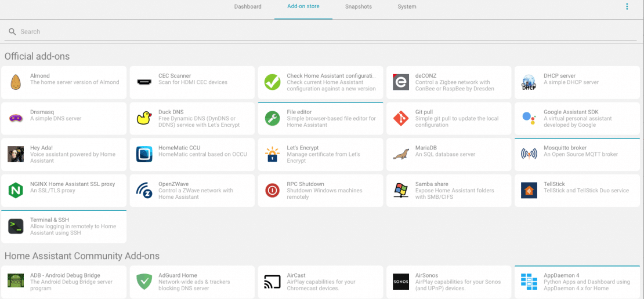Open the Hey Ada! portrait icon

click(16, 154)
